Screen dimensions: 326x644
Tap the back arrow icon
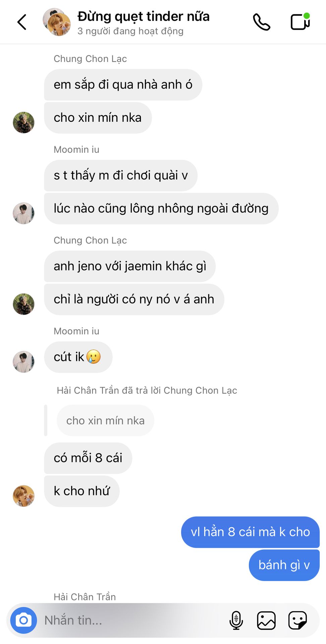(x=22, y=22)
